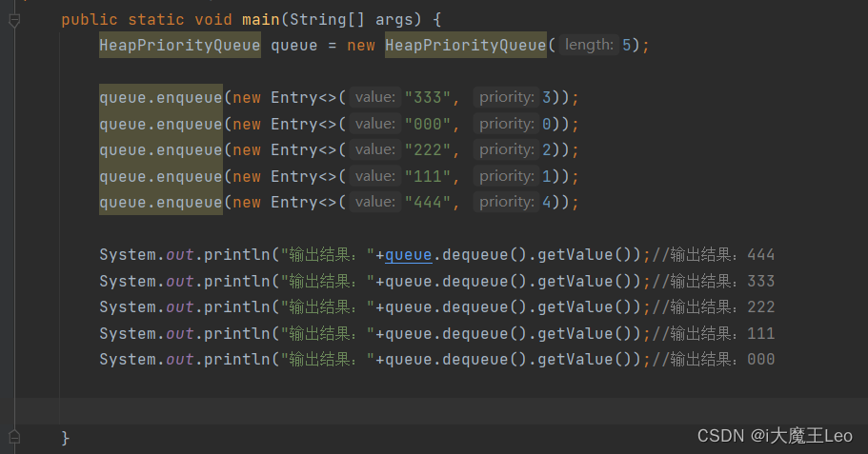Click the value hint on the "222" line
Image resolution: width=868 pixels, height=454 pixels.
coord(375,149)
